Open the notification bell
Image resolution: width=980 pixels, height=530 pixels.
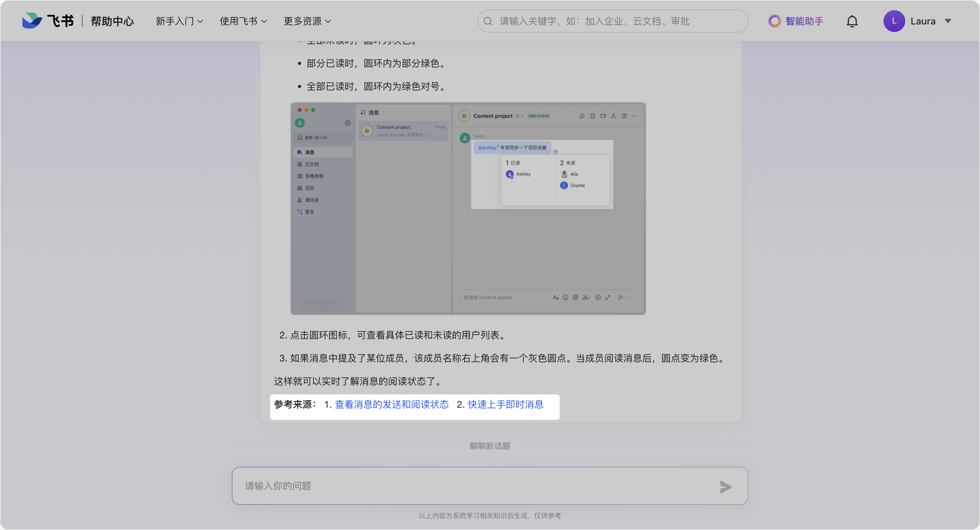pyautogui.click(x=852, y=21)
